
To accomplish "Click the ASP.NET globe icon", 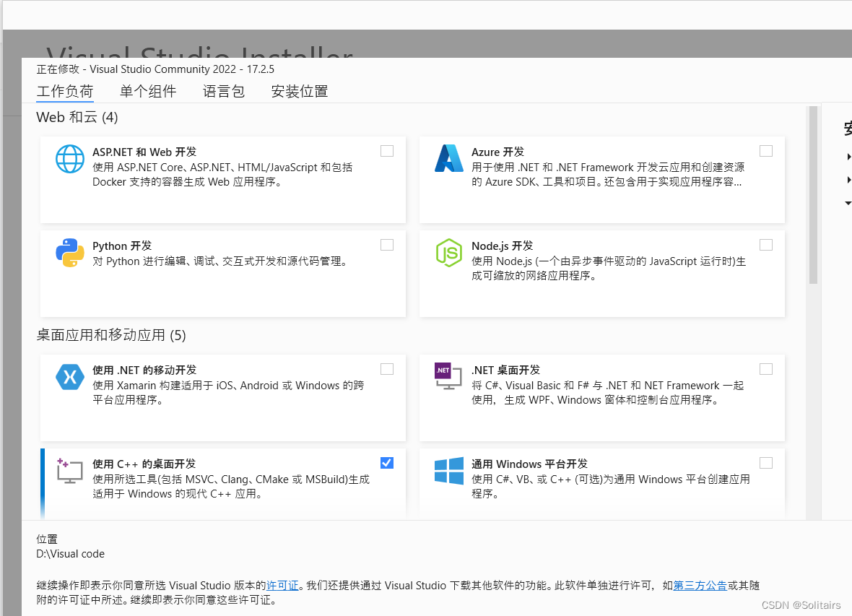I will 70,159.
